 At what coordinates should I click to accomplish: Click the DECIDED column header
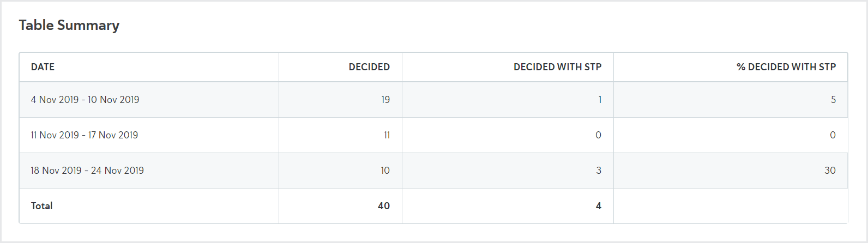coord(369,67)
